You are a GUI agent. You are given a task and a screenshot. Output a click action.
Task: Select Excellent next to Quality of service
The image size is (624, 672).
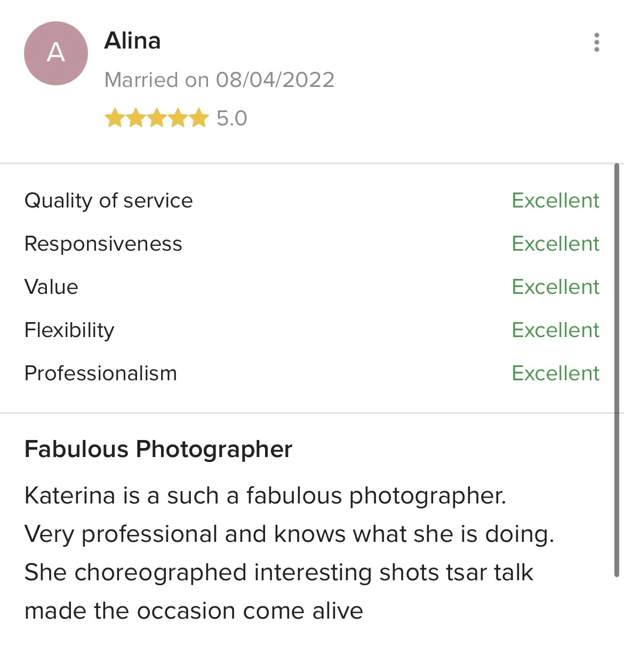click(x=556, y=201)
